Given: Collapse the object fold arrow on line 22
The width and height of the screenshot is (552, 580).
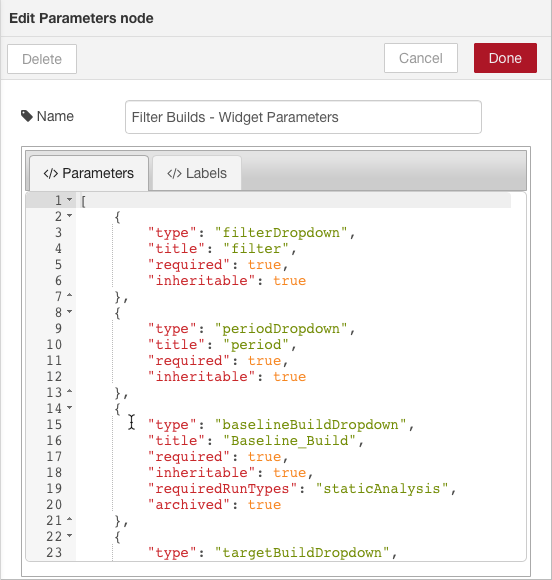Looking at the screenshot, I should pyautogui.click(x=70, y=536).
